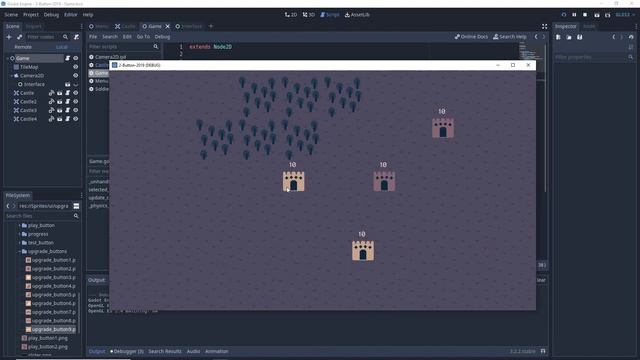The image size is (640, 360).
Task: Open Scene dock options three-dot menu
Action: click(x=81, y=27)
